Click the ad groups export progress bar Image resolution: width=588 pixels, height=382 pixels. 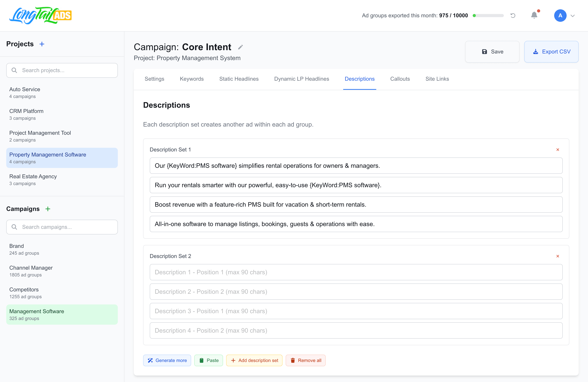tap(488, 16)
